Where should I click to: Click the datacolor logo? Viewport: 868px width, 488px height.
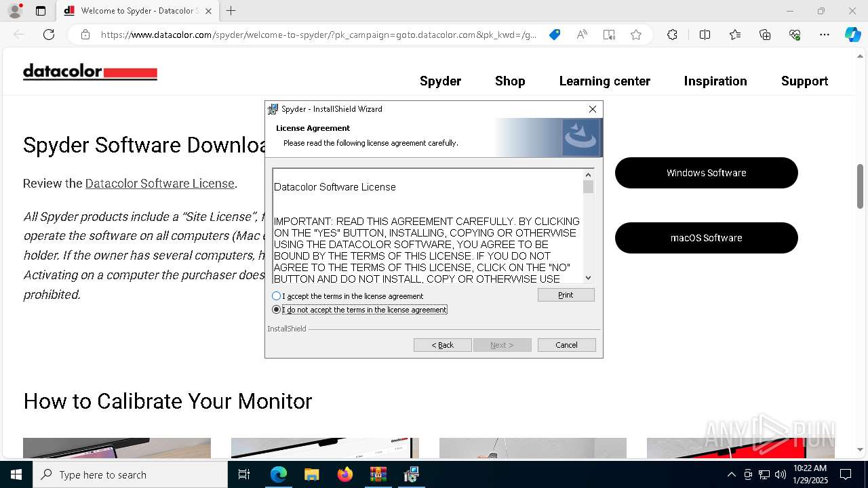tap(90, 72)
